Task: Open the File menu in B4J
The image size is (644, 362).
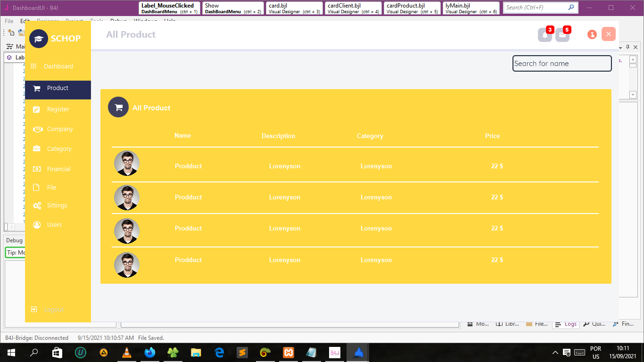Action: click(x=9, y=21)
